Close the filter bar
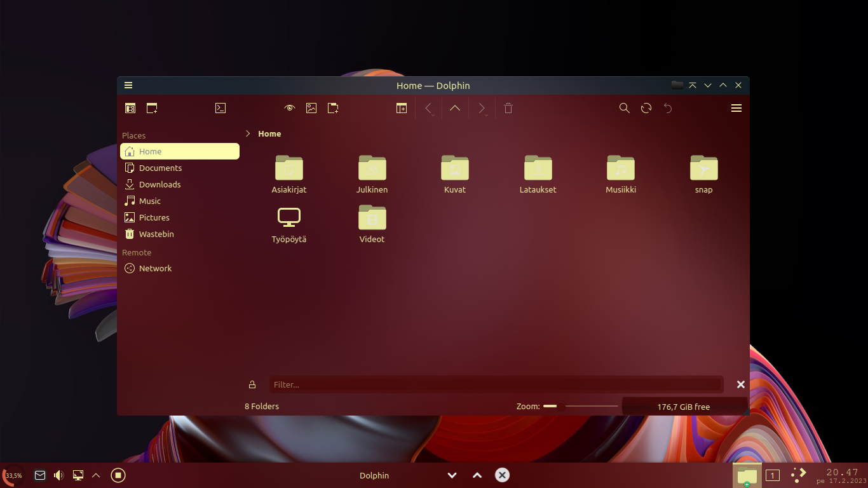Image resolution: width=868 pixels, height=488 pixels. click(740, 384)
